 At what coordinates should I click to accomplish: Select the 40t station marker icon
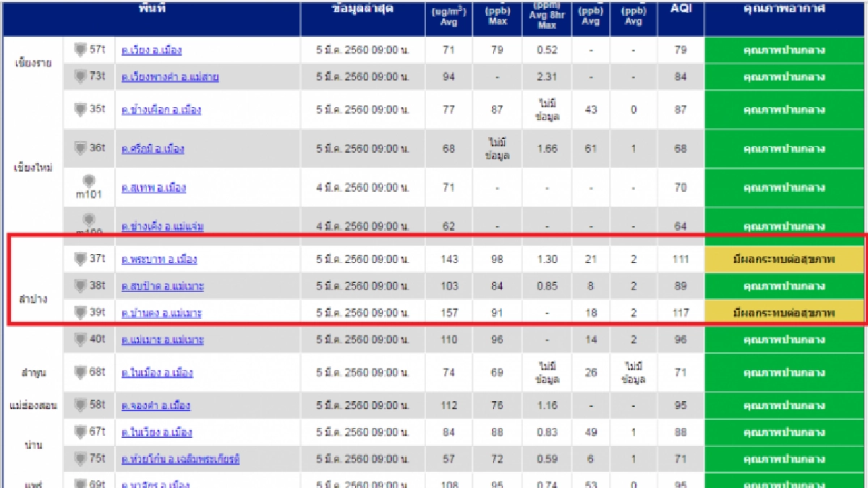80,339
